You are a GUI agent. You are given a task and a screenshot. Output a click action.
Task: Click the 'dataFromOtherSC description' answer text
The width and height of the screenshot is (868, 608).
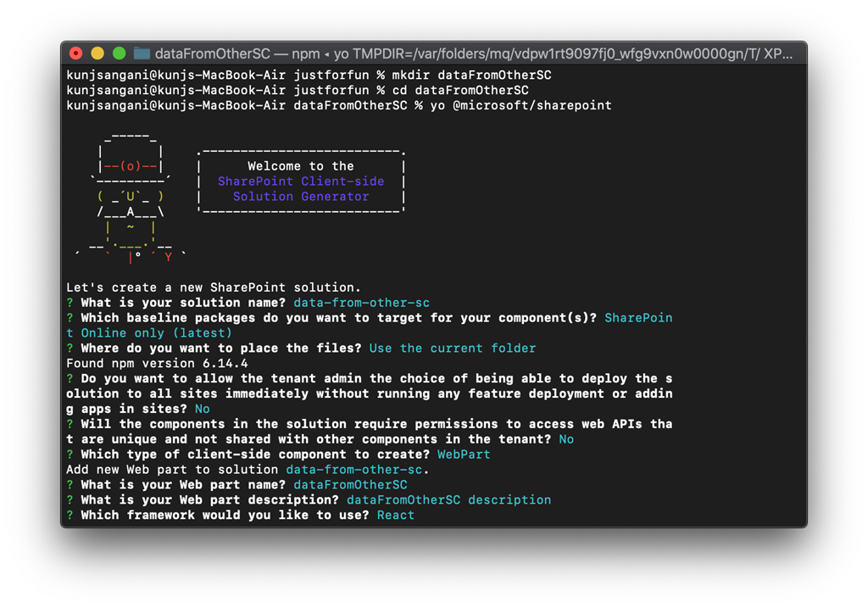[448, 499]
